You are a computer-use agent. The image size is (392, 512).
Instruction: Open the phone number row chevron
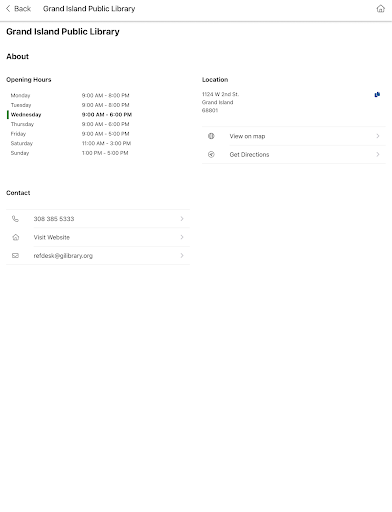click(182, 219)
